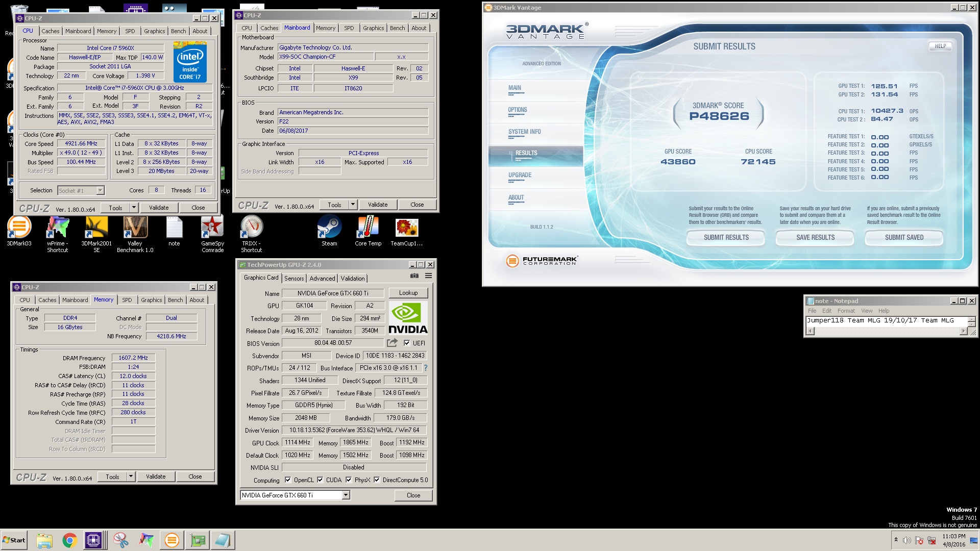
Task: Click the 3DMark Vantage orange taskbar icon
Action: tap(172, 540)
